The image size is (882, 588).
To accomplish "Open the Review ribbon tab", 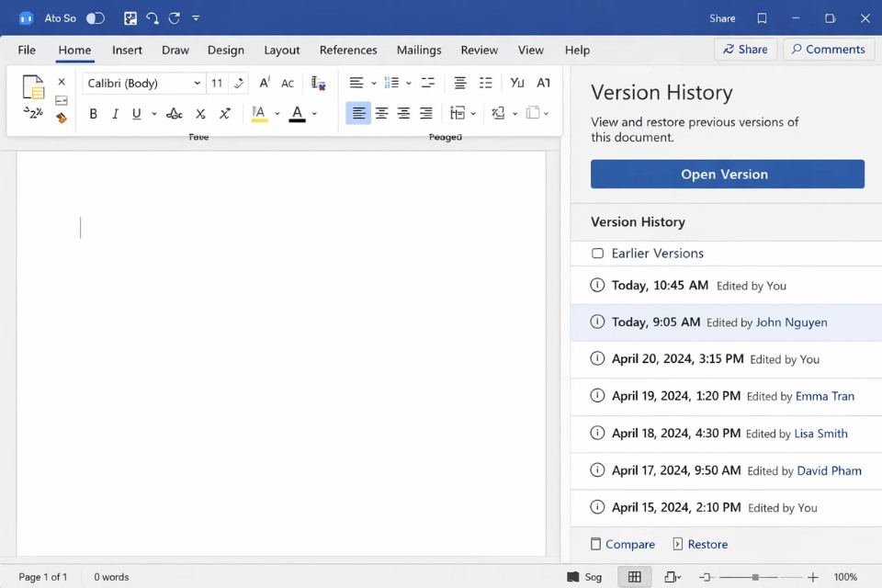I will tap(479, 50).
